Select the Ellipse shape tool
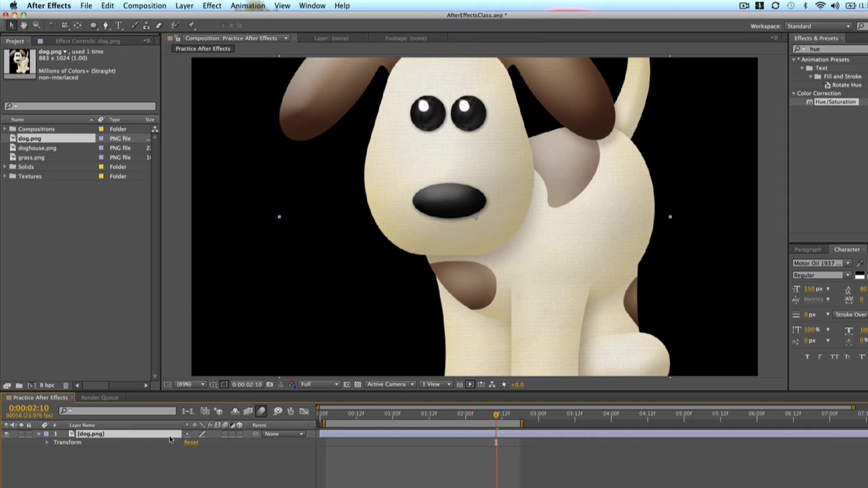868x488 pixels. click(94, 26)
